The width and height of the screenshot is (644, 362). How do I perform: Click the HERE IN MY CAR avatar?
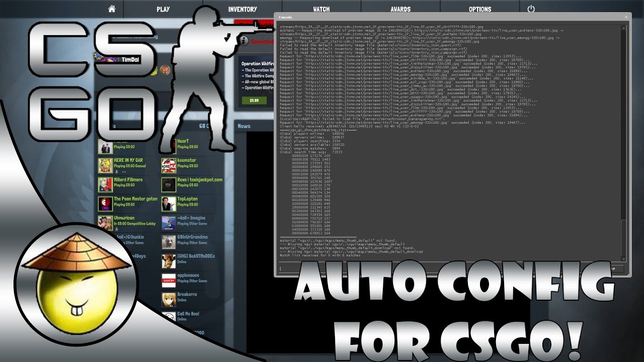[105, 165]
